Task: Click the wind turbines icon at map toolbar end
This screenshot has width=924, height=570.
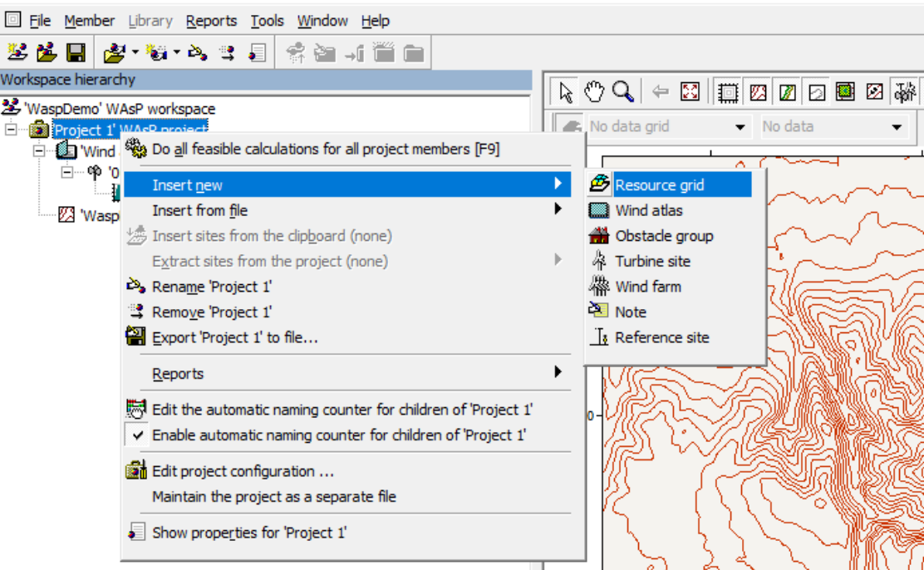Action: [905, 92]
